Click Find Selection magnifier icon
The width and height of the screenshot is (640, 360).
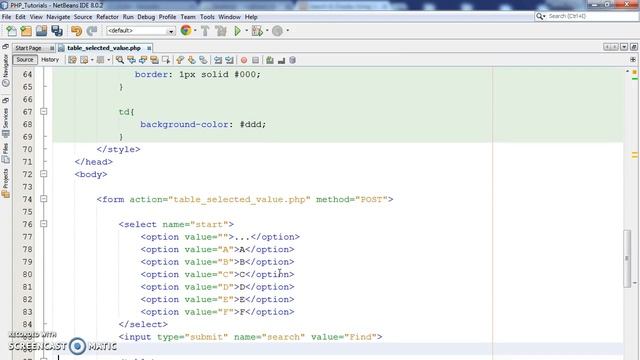coord(120,60)
